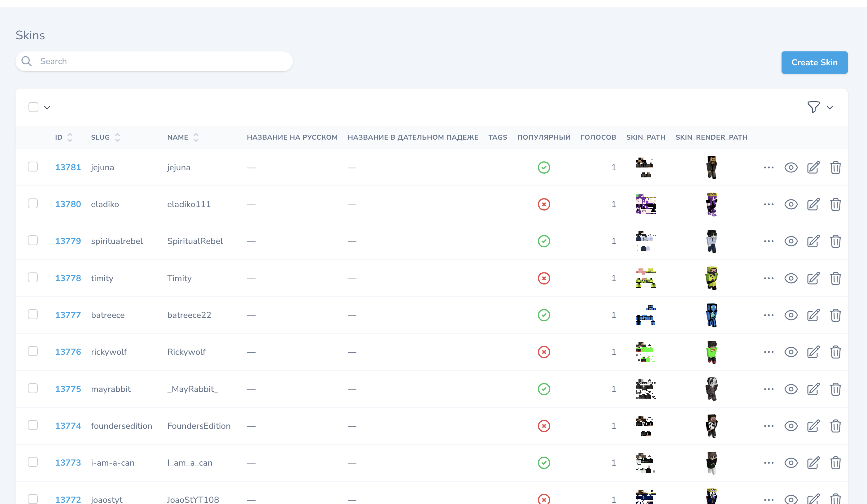
Task: Edit the i-am-a-can skin
Action: tap(813, 463)
